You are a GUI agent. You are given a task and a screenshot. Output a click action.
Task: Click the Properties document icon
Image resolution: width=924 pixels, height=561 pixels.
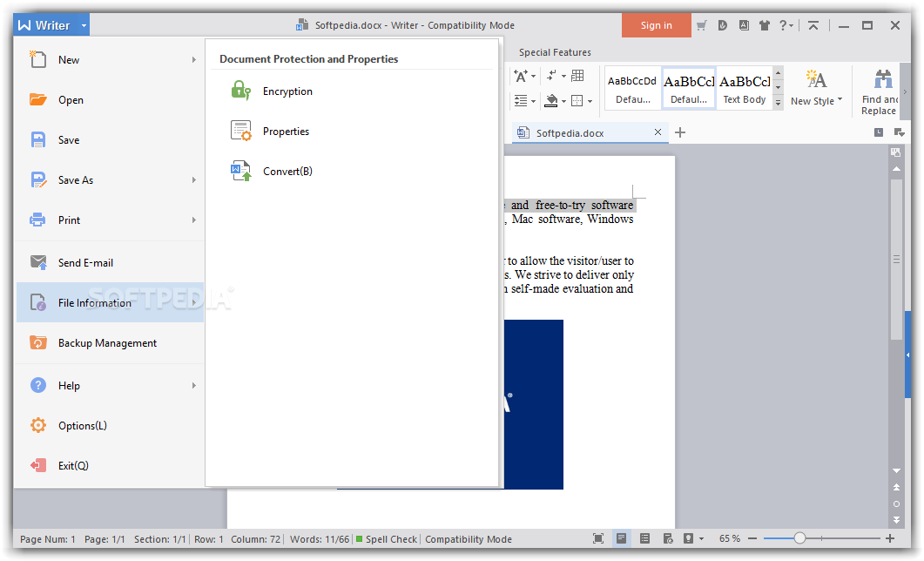[x=240, y=131]
